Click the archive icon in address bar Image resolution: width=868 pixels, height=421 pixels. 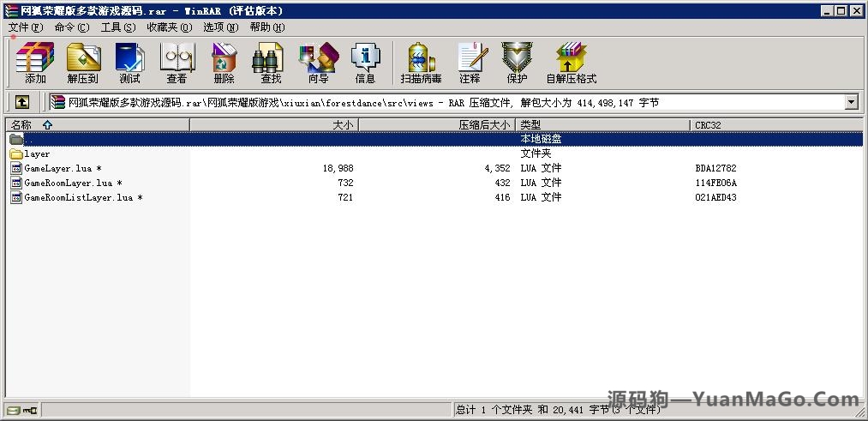tap(58, 102)
